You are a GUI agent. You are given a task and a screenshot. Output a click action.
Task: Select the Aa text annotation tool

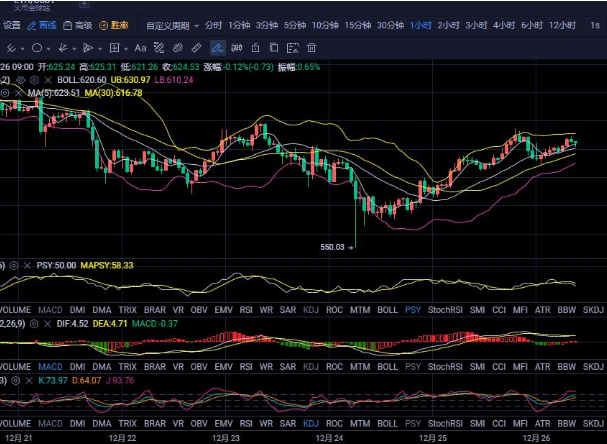coord(140,47)
